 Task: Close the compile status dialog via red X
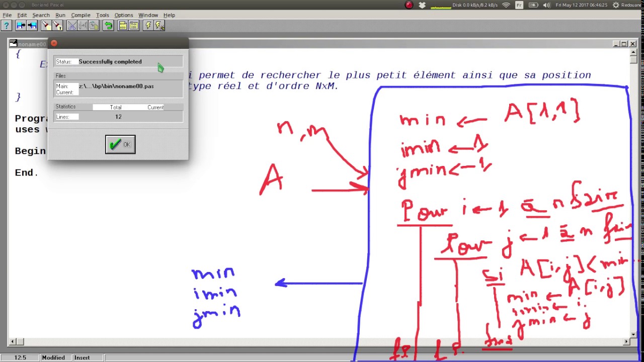pos(54,43)
